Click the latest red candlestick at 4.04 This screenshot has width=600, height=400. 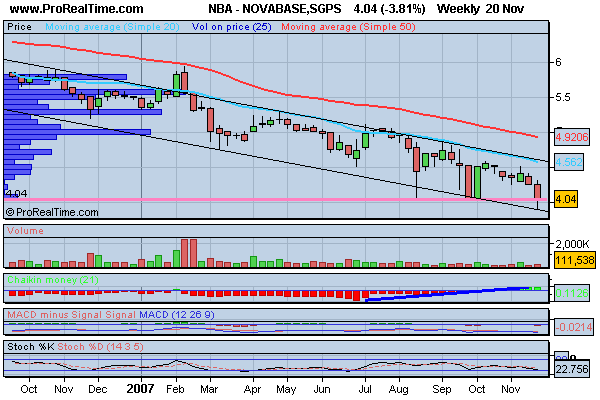pyautogui.click(x=538, y=193)
